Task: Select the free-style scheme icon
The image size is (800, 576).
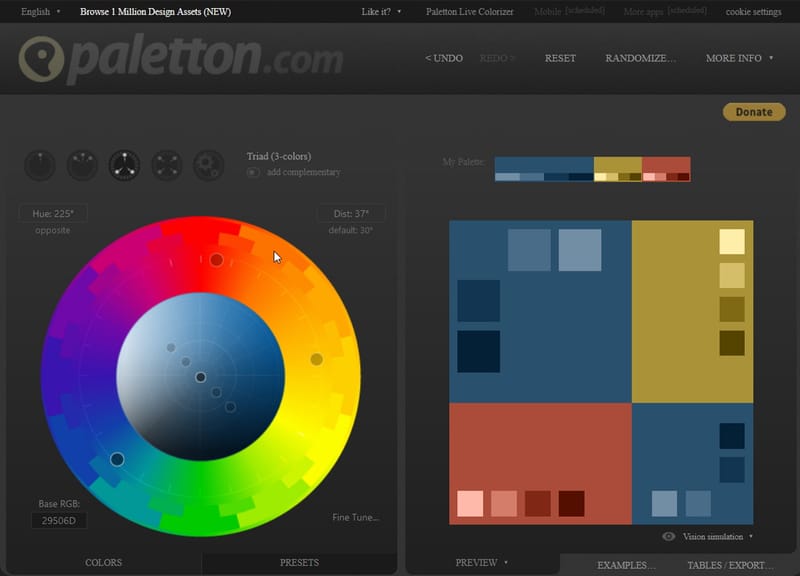Action: tap(208, 164)
